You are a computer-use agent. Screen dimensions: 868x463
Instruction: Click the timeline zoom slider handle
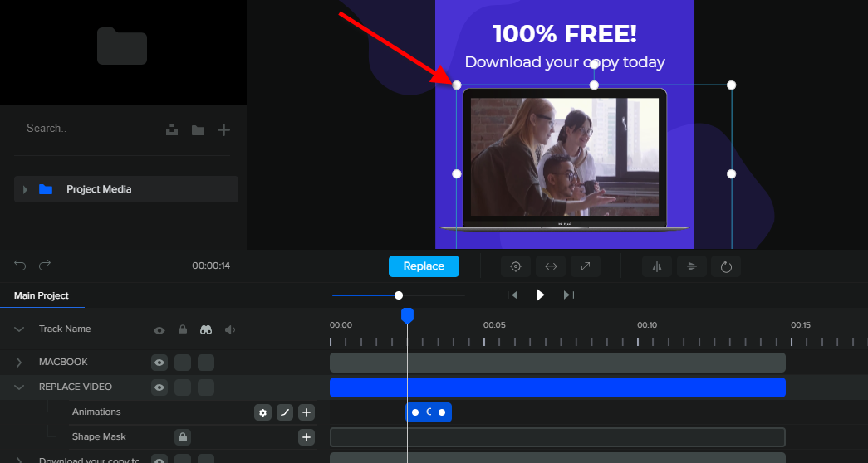pyautogui.click(x=399, y=295)
